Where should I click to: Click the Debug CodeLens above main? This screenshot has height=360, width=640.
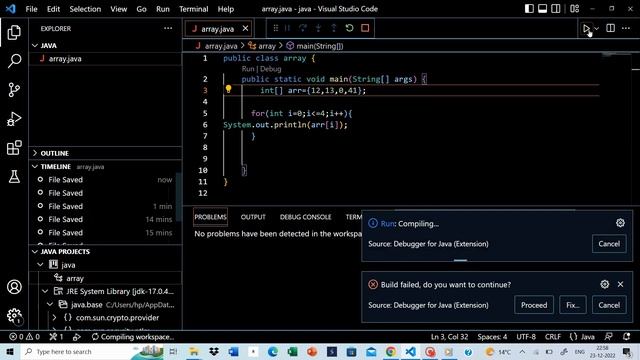(271, 69)
